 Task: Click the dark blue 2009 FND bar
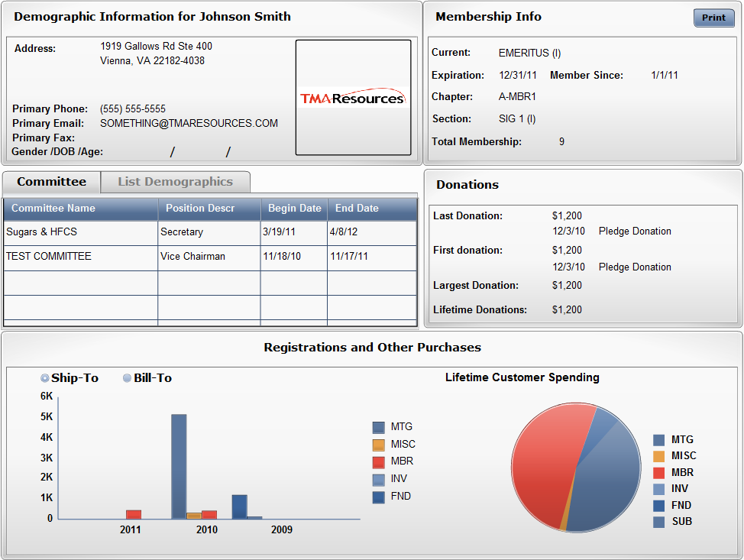click(240, 507)
